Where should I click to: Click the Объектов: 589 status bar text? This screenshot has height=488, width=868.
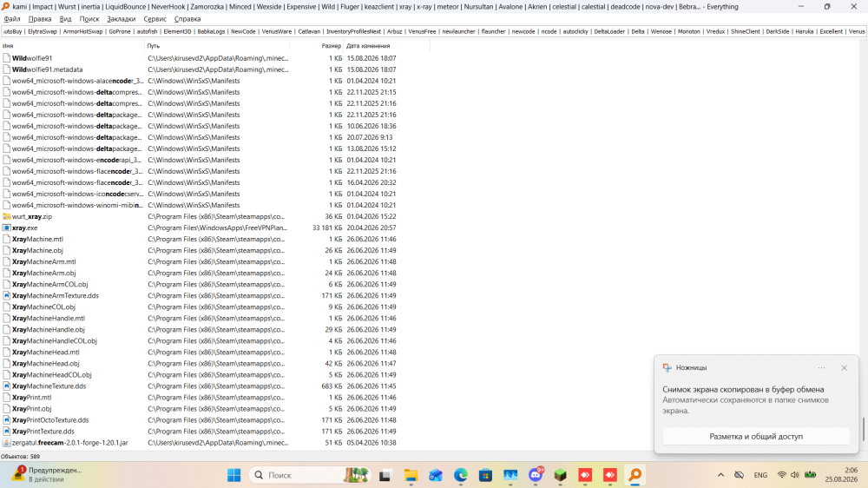[x=21, y=457]
